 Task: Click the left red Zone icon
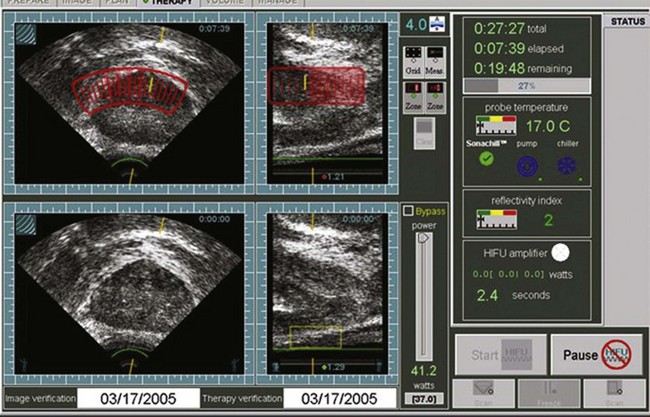412,93
